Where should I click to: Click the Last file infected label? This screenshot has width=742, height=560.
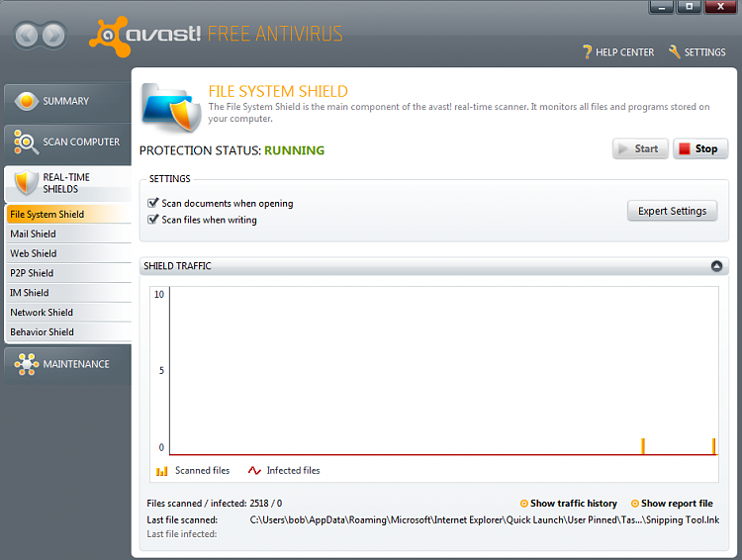[x=182, y=534]
